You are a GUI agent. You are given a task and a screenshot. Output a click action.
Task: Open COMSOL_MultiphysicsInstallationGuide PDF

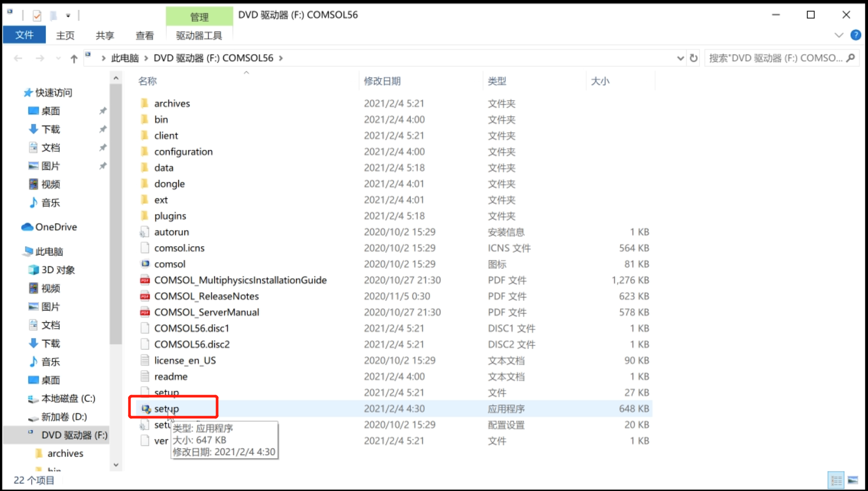pos(240,280)
